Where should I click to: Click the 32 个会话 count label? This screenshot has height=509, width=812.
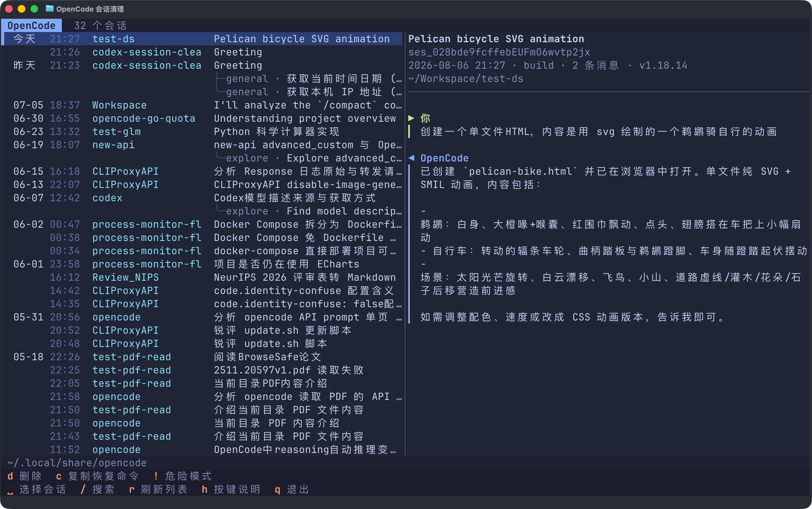coord(101,26)
